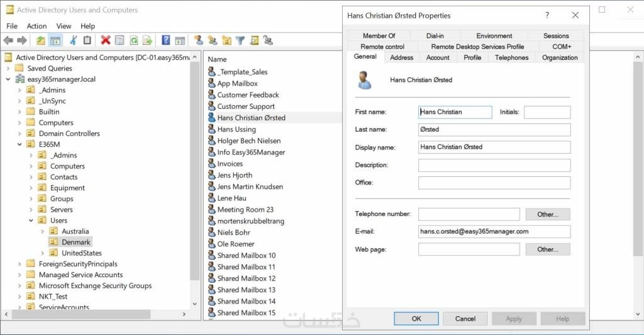Viewport: 644px width, 335px height.
Task: Collapse the E365M organizational unit
Action: tap(19, 144)
